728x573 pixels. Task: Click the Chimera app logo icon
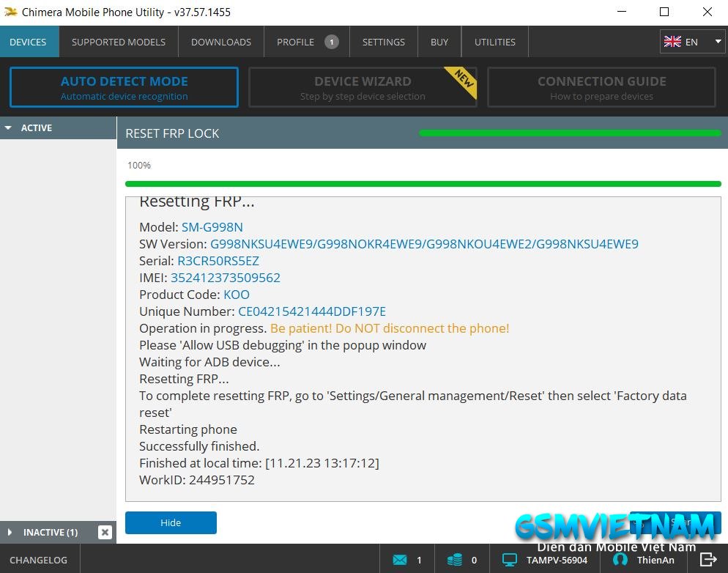pos(11,12)
